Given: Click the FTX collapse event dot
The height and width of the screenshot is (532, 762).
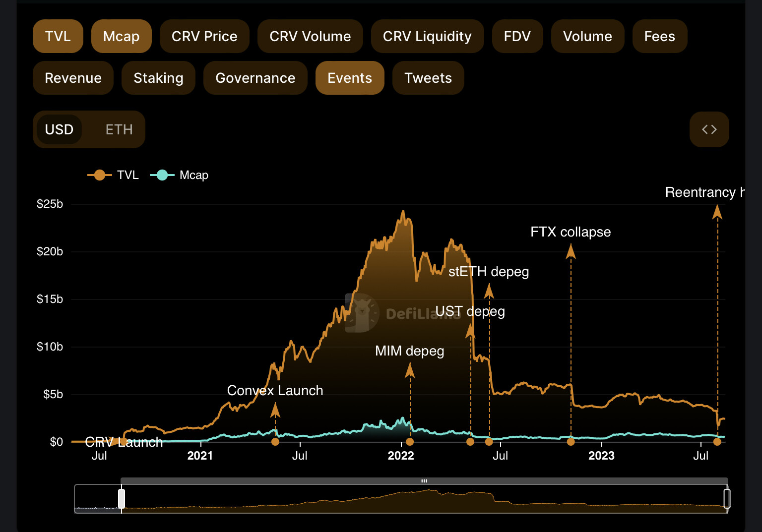Looking at the screenshot, I should point(571,442).
